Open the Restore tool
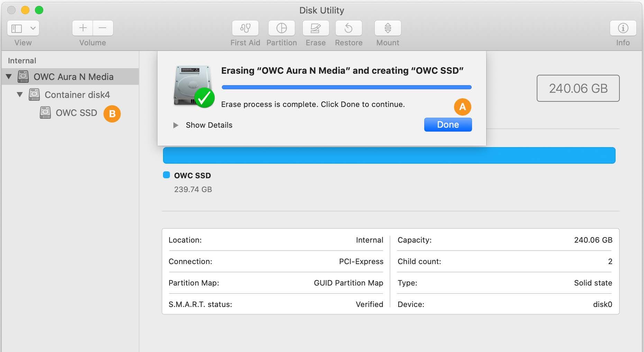644x352 pixels. [348, 33]
